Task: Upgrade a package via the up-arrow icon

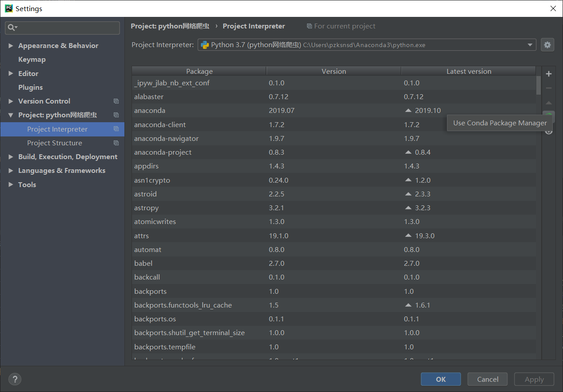Action: click(x=548, y=103)
